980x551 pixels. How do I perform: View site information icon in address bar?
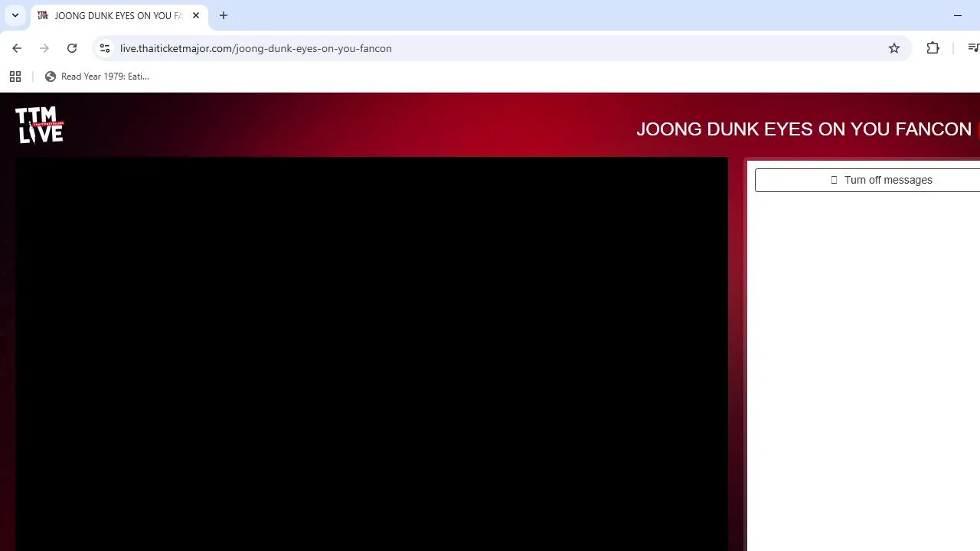105,48
